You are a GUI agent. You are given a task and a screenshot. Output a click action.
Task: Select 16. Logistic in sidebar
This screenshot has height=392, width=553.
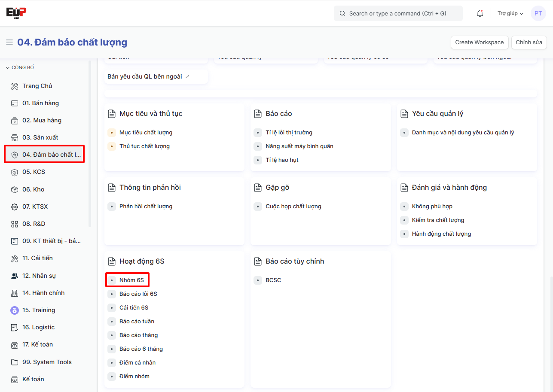(38, 327)
